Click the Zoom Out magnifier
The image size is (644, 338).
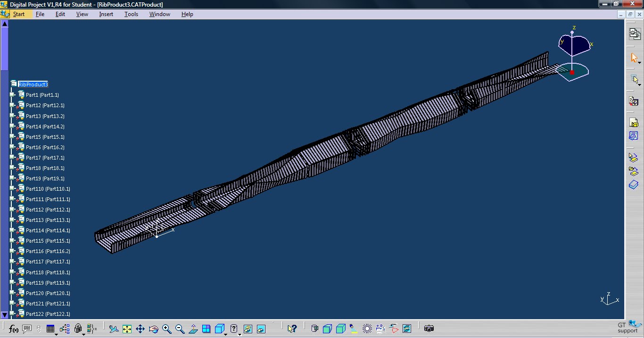coord(180,329)
